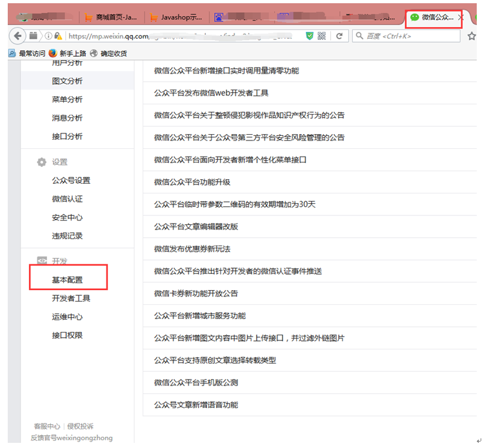Click the calendar-like icon beside back button
This screenshot has height=448, width=489.
point(33,36)
